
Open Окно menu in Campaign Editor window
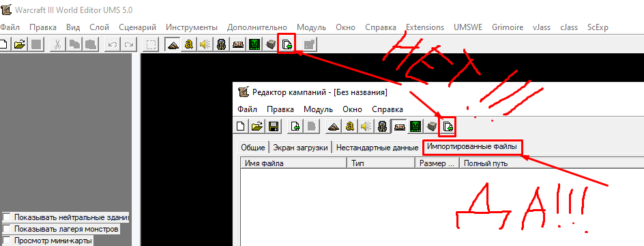point(352,109)
